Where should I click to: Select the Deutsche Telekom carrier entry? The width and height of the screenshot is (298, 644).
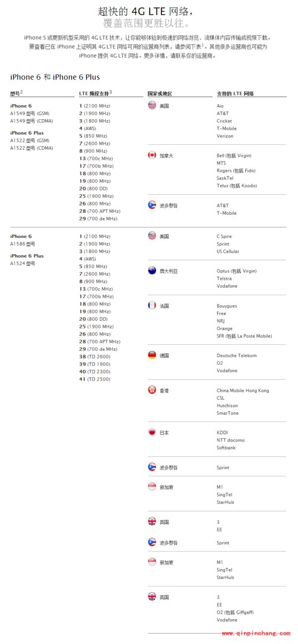236,356
